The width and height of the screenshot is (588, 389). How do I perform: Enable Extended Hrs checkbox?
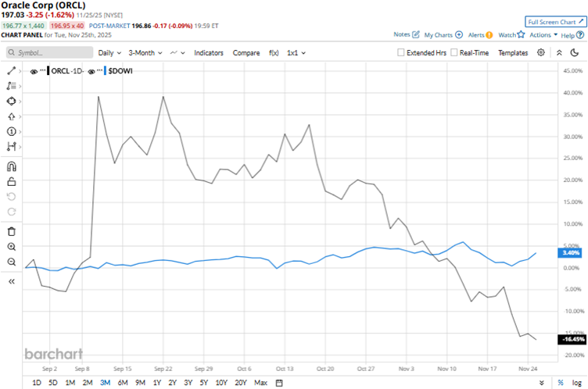click(x=401, y=52)
